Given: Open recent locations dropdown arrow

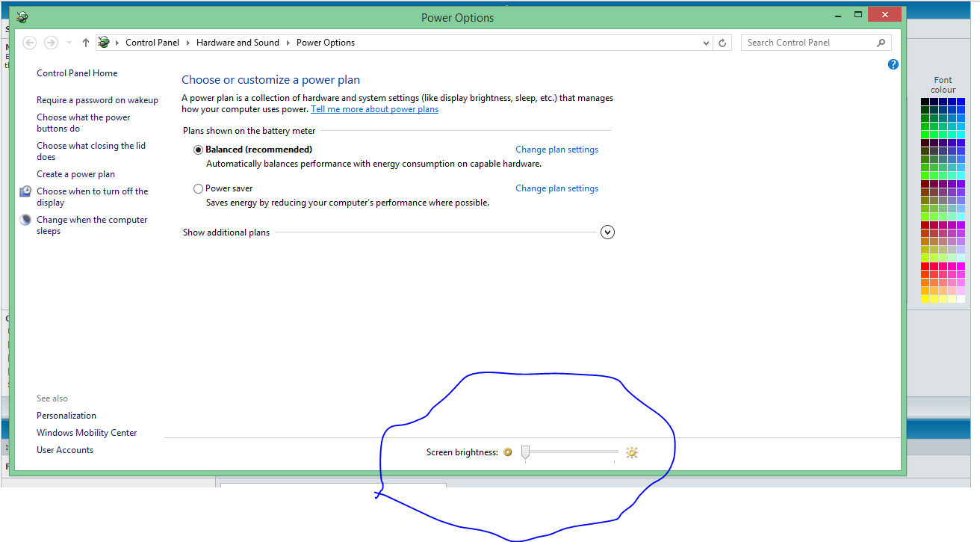Looking at the screenshot, I should (69, 43).
